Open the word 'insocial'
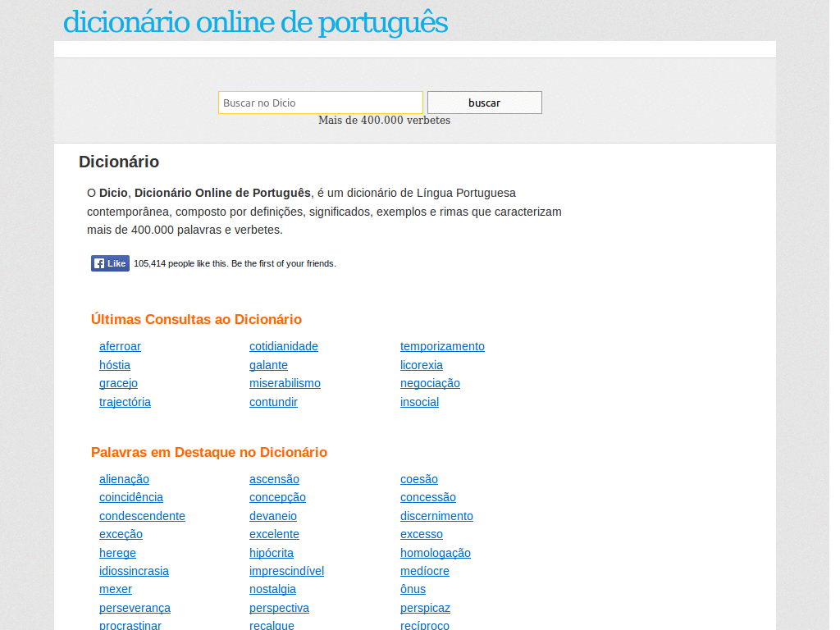Image resolution: width=840 pixels, height=630 pixels. [419, 402]
